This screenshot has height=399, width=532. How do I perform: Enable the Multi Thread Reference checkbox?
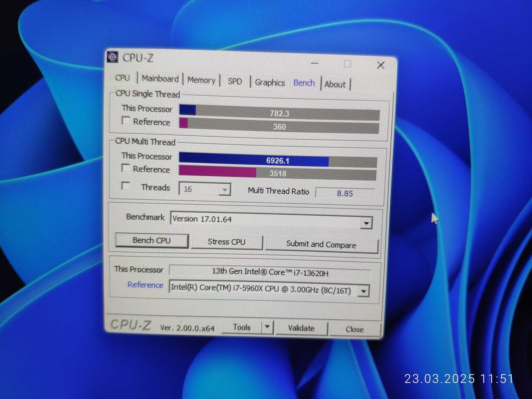[125, 168]
